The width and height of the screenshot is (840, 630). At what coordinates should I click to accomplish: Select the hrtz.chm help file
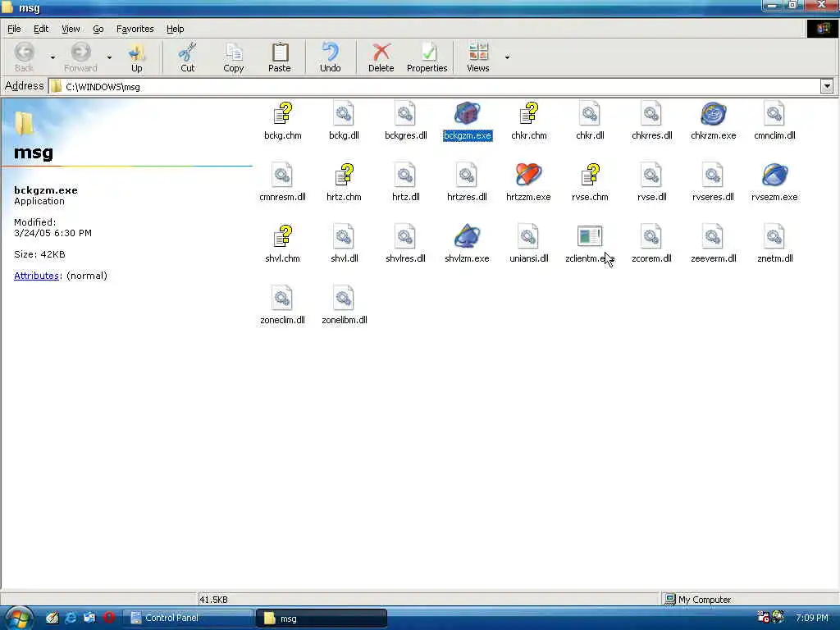pyautogui.click(x=344, y=183)
